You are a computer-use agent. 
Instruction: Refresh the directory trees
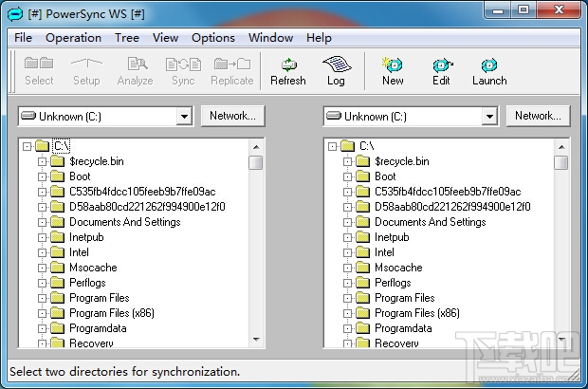click(x=288, y=71)
